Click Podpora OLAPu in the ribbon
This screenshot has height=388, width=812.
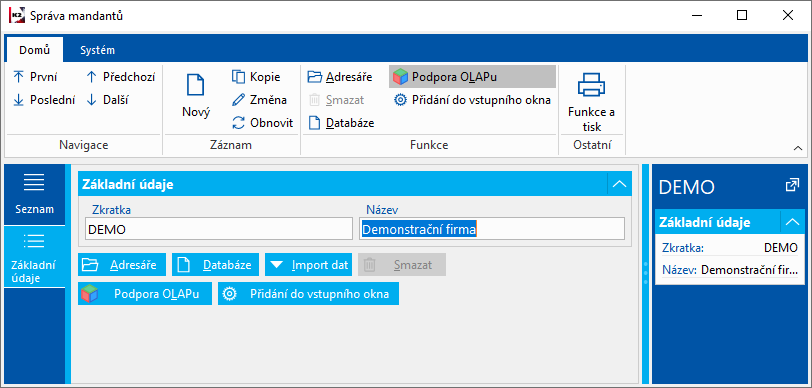472,77
